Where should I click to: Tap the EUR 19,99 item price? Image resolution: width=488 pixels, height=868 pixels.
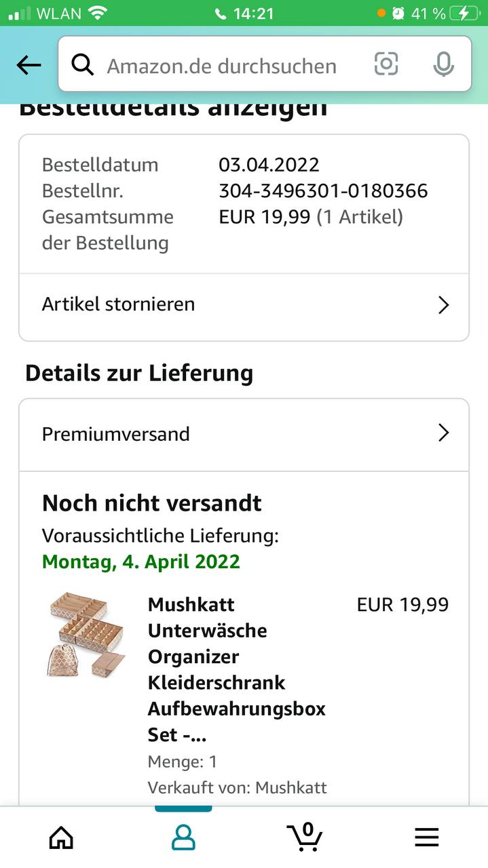402,604
